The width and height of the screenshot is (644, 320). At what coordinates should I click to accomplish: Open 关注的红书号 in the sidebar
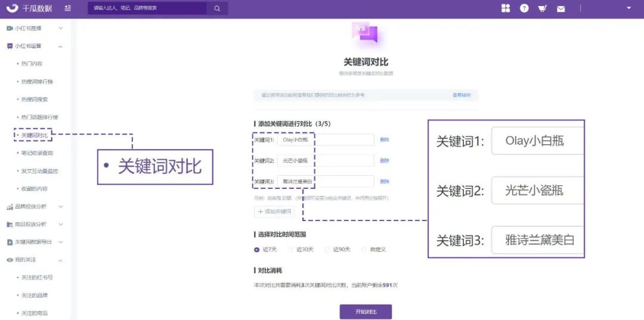click(x=37, y=278)
